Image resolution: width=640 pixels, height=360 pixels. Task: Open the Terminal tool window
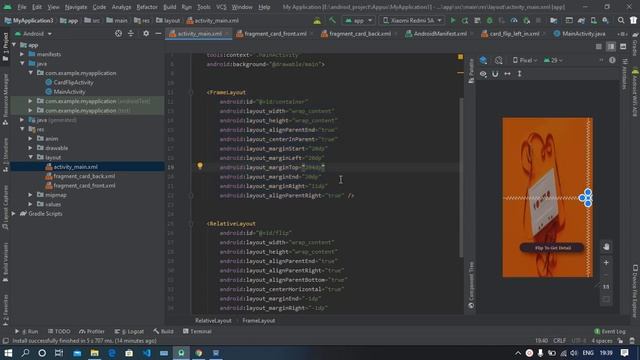tap(197, 331)
